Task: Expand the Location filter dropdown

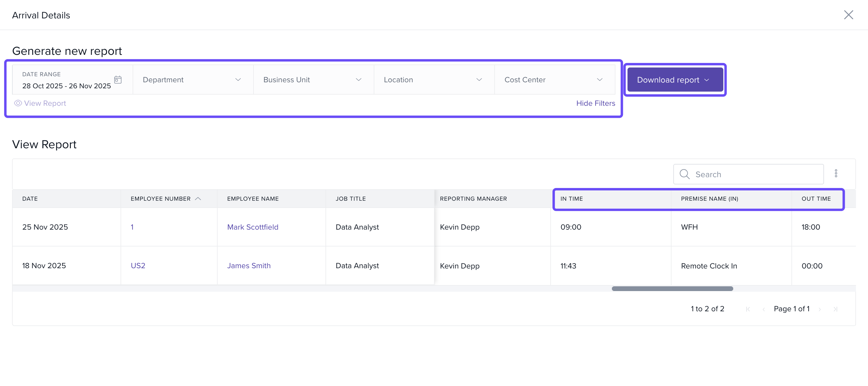Action: [434, 80]
